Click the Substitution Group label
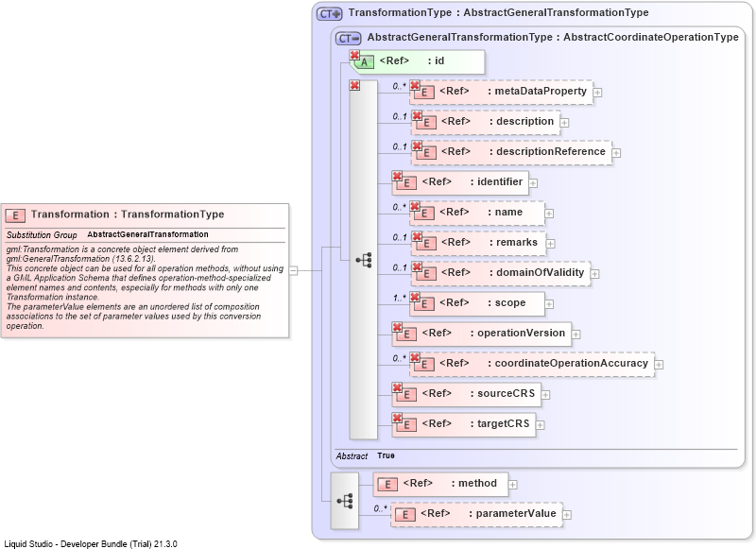 click(x=42, y=234)
